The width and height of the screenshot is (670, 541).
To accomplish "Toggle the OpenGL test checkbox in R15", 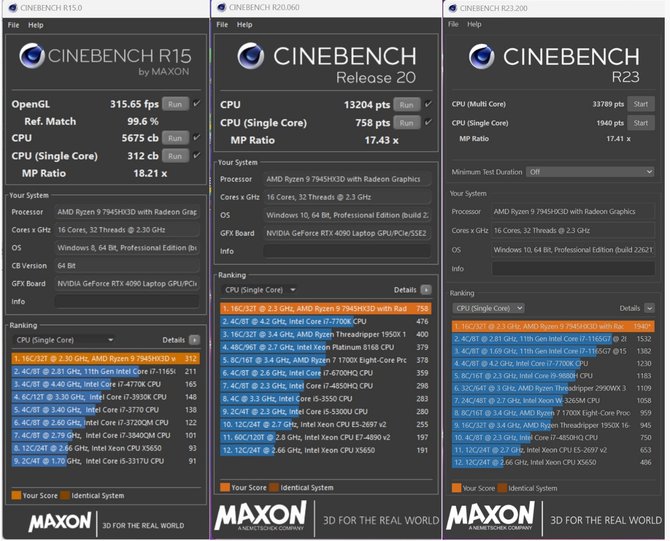I will (x=196, y=103).
